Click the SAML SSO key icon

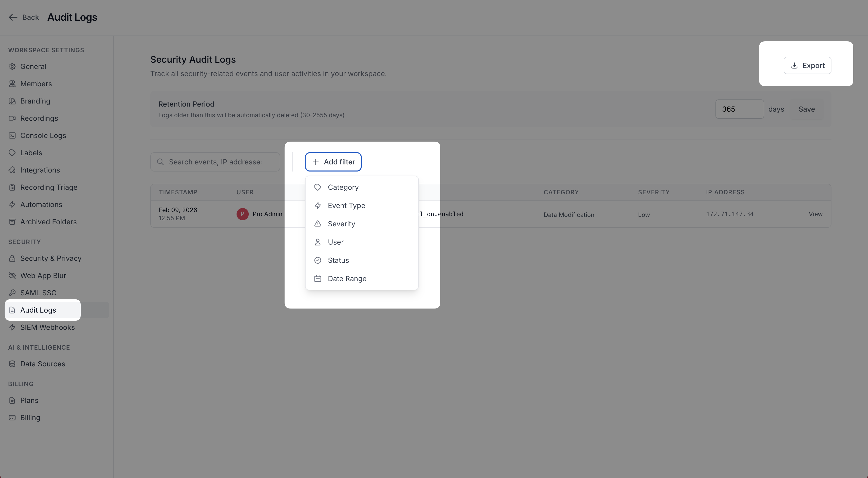coord(12,293)
